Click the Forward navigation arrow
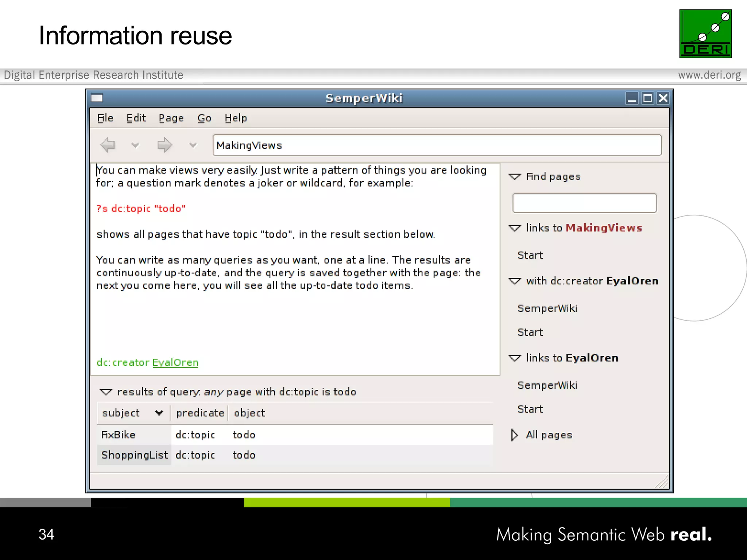The height and width of the screenshot is (560, 747). tap(165, 145)
